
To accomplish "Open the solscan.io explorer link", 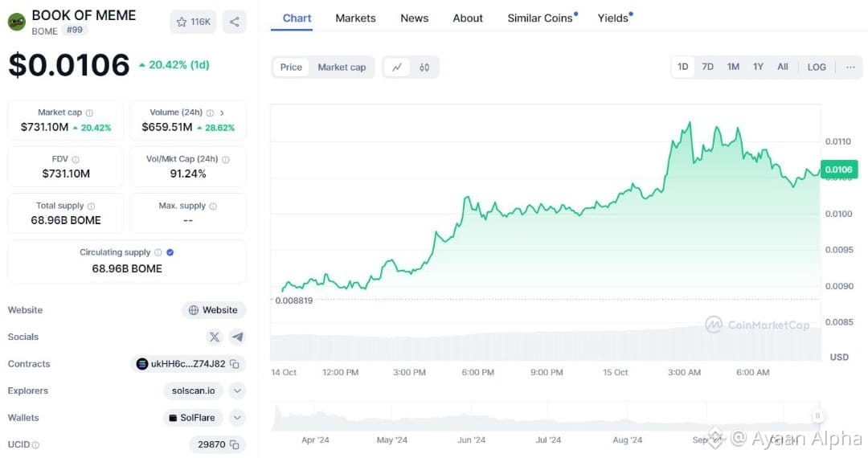I will 193,391.
